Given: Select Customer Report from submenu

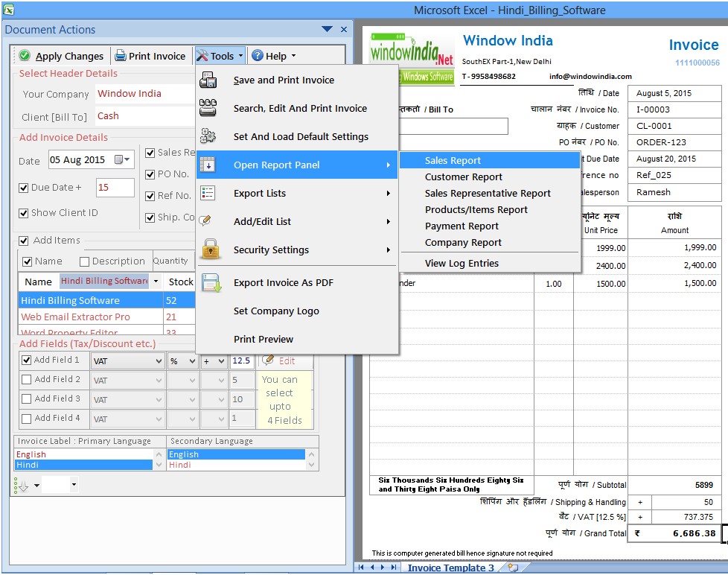Looking at the screenshot, I should [x=490, y=177].
